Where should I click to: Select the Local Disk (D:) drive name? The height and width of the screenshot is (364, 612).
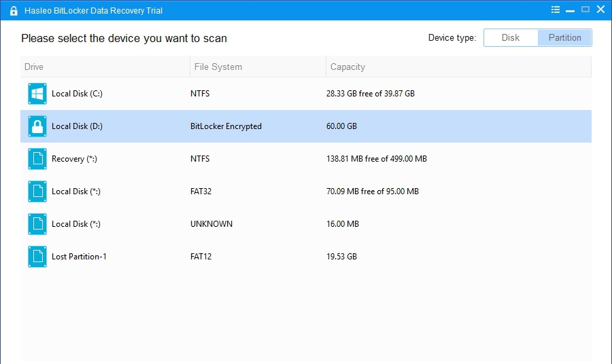pos(78,126)
